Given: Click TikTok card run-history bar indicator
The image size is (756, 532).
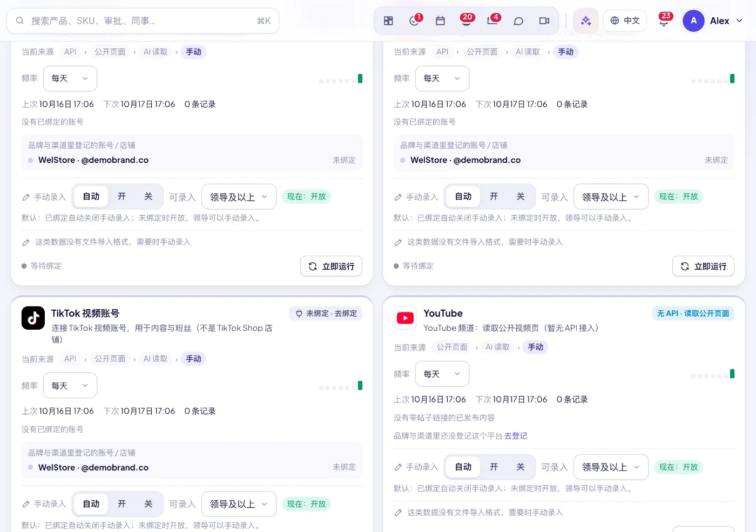Looking at the screenshot, I should [x=341, y=386].
